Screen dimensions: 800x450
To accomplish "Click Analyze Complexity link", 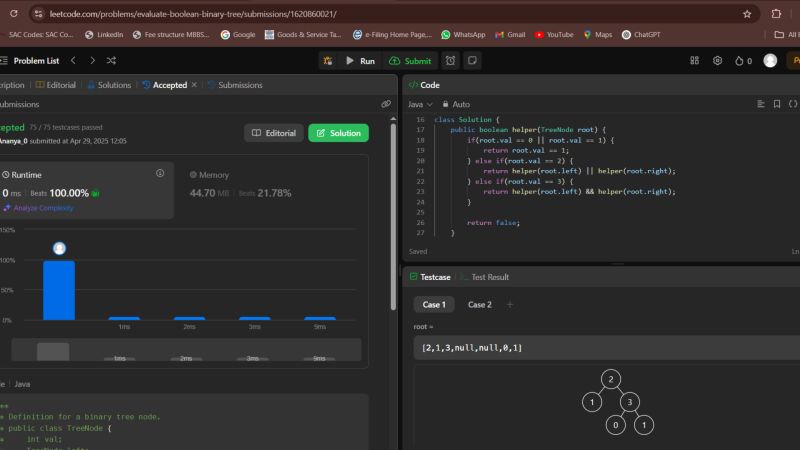I will point(38,208).
